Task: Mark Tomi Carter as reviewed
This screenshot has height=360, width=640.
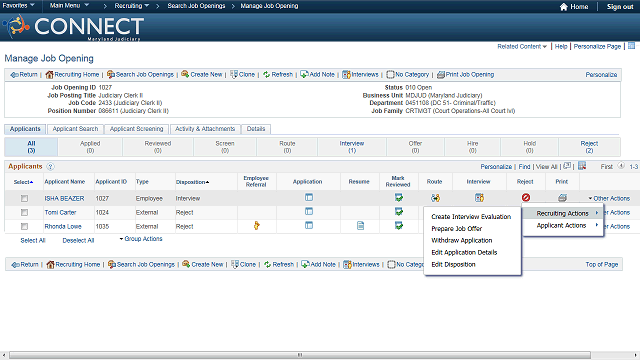Action: tap(399, 211)
